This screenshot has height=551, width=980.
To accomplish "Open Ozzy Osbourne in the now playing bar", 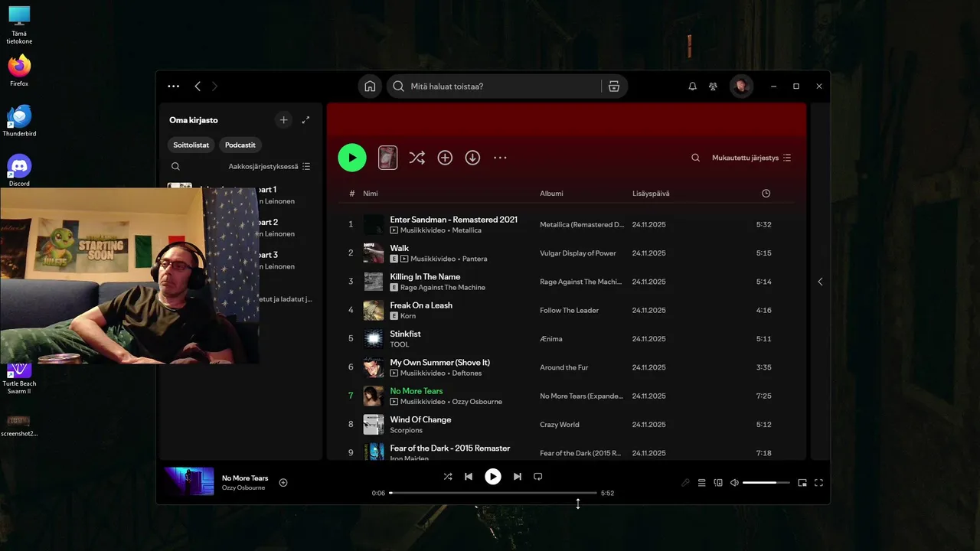I will coord(243,488).
